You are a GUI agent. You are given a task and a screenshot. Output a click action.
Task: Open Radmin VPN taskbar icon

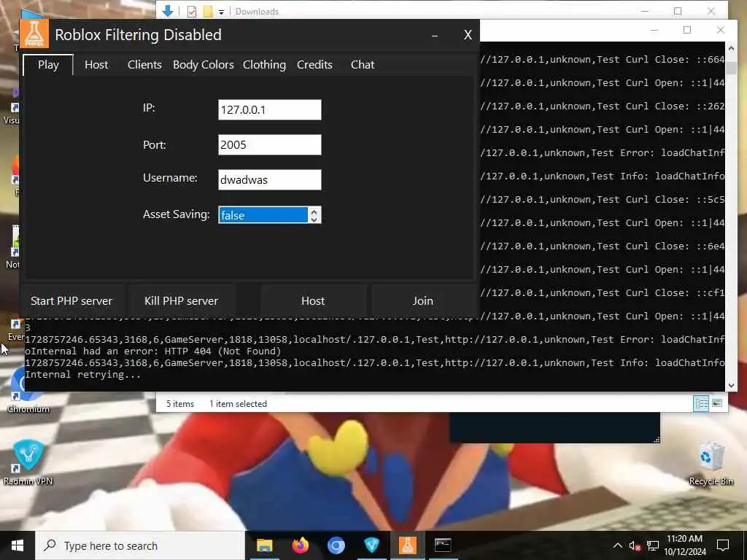pos(371,545)
